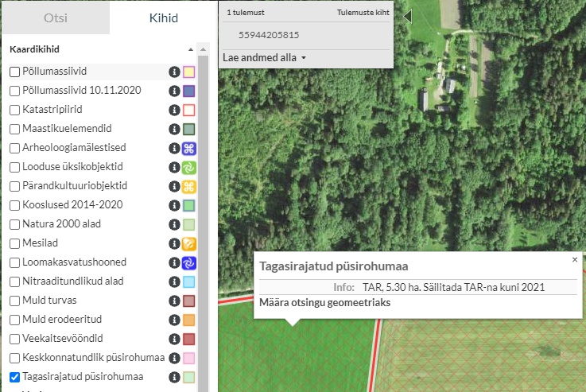The height and width of the screenshot is (392, 586).
Task: Open info for Looduse üksikobjektid layer
Action: (x=174, y=167)
